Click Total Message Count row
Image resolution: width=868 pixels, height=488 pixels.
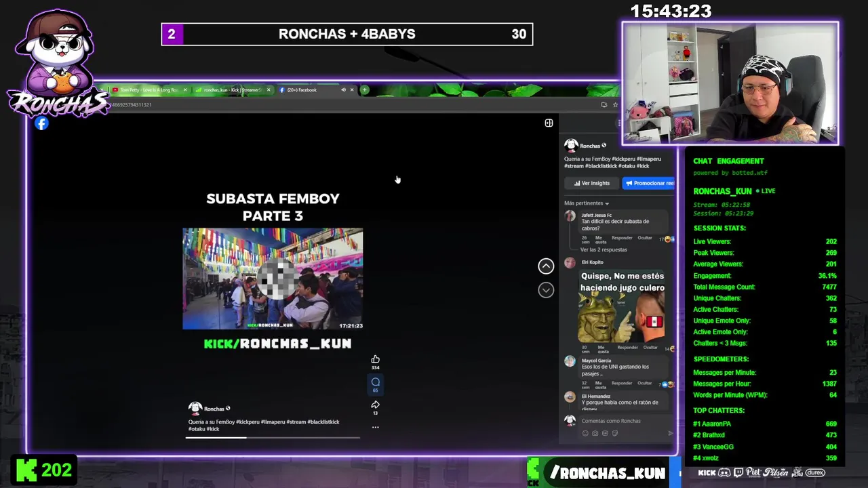click(x=765, y=287)
